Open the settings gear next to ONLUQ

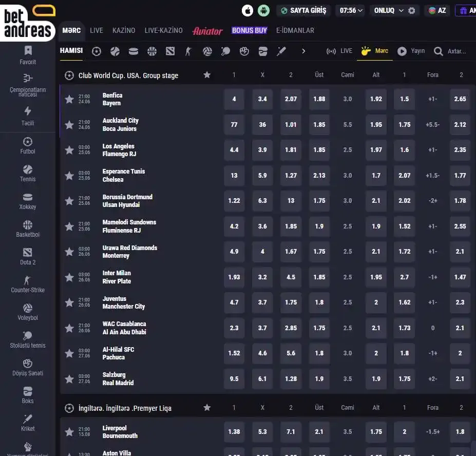(412, 11)
